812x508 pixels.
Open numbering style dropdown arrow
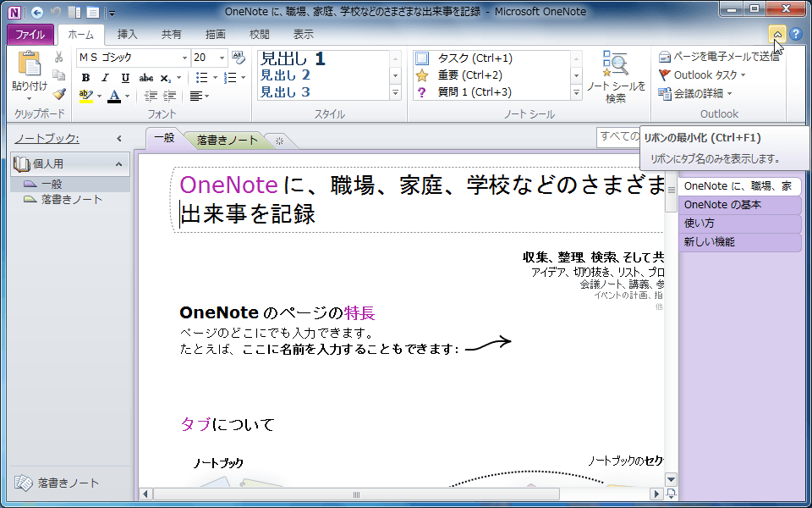coord(244,78)
